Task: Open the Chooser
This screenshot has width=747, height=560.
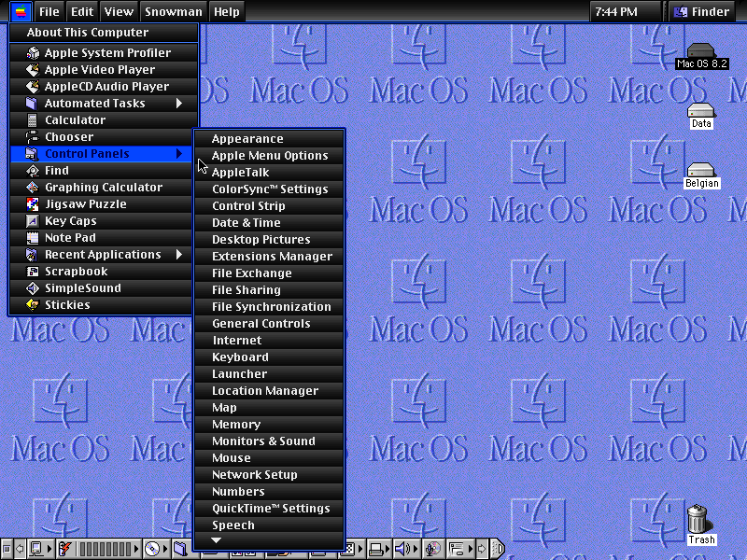Action: [x=101, y=136]
